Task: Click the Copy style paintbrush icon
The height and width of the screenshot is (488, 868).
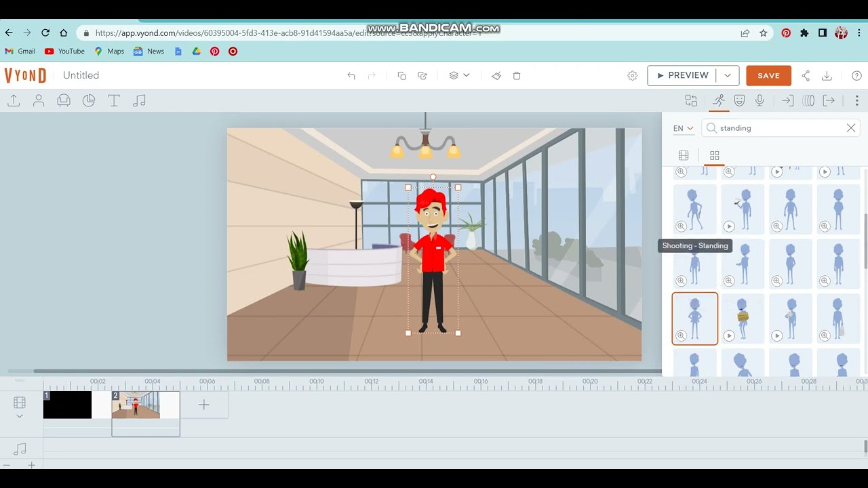Action: (x=496, y=76)
